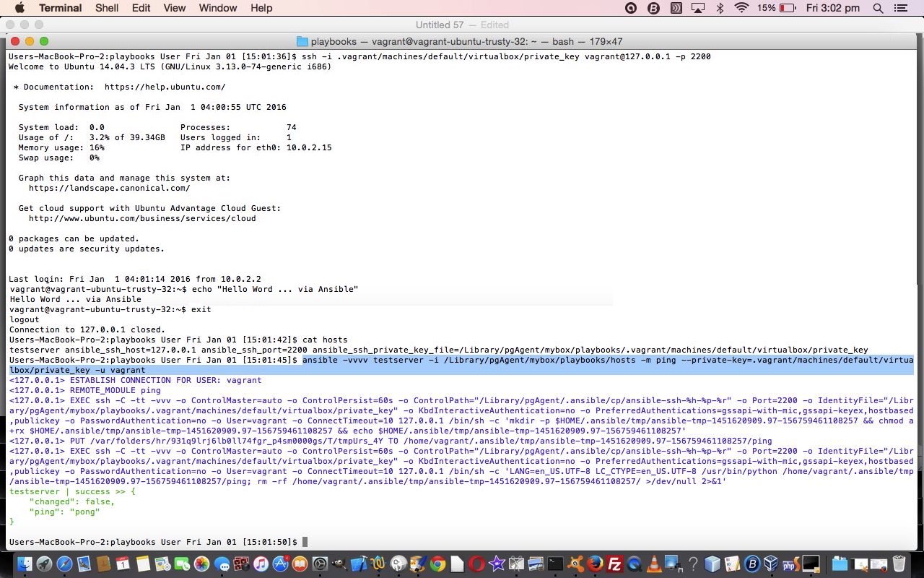Open Notes app in the Dock
924x578 pixels.
[x=143, y=564]
